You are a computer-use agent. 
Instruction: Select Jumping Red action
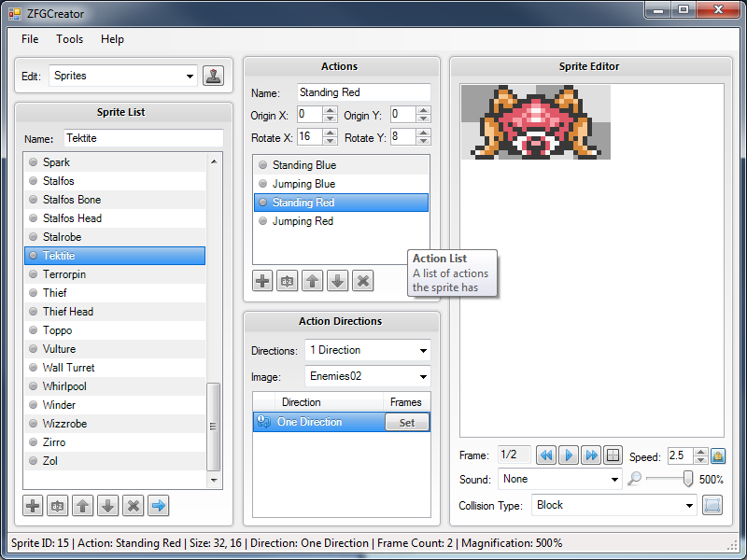click(341, 221)
